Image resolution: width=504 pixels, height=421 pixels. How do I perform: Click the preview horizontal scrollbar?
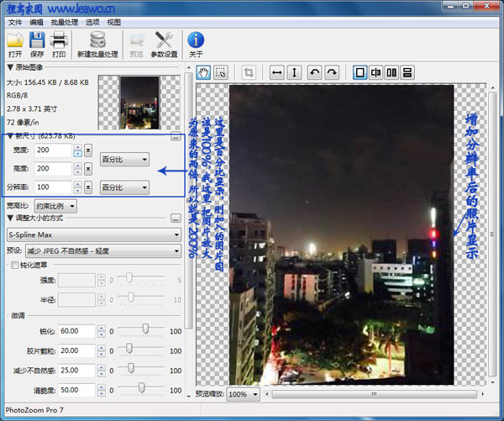point(374,394)
